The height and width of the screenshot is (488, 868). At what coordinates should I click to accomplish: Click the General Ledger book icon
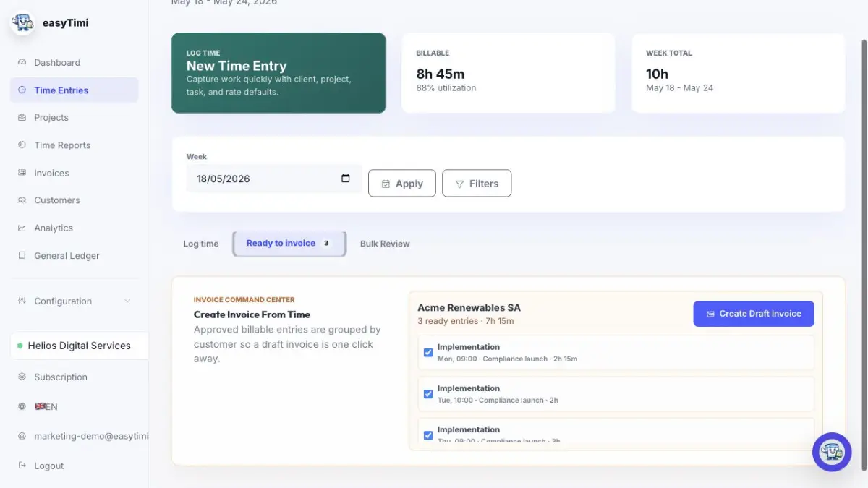[22, 256]
